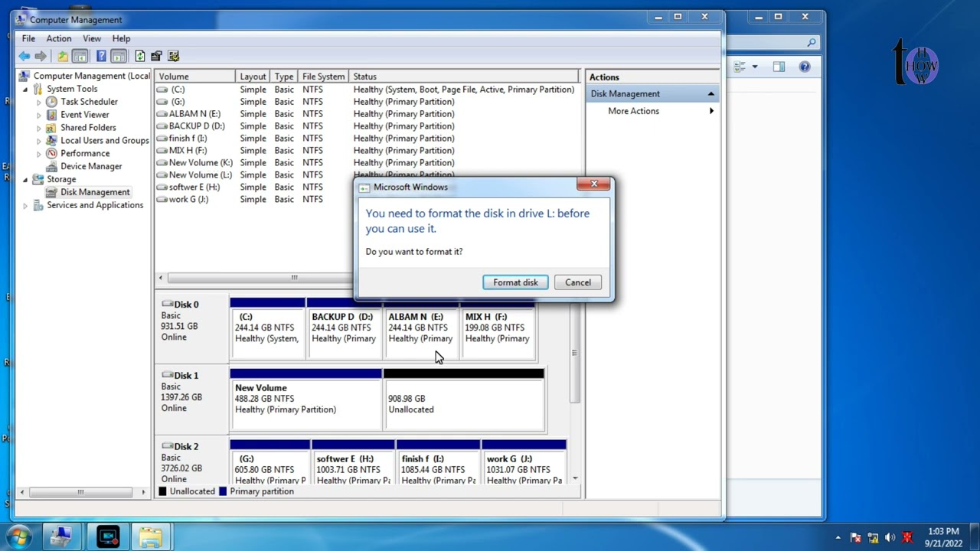Click the drive icon beside ALBAM N (E:)
The width and height of the screenshot is (980, 551).
click(162, 114)
